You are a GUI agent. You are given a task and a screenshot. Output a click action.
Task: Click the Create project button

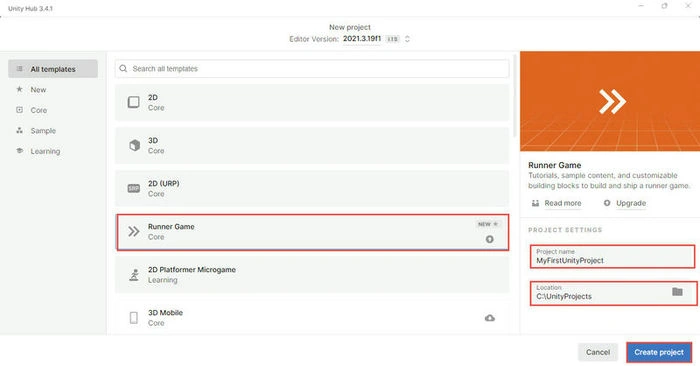659,352
